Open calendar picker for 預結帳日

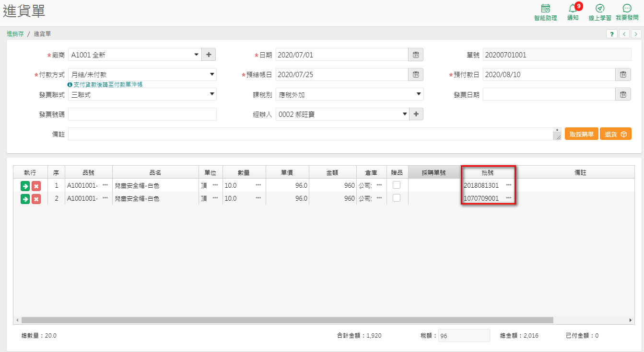(x=416, y=75)
